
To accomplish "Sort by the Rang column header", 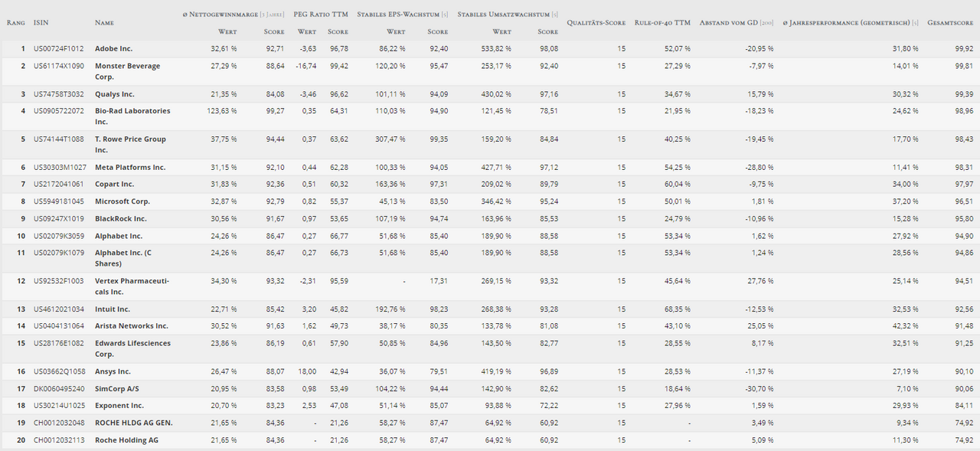I will (x=15, y=23).
